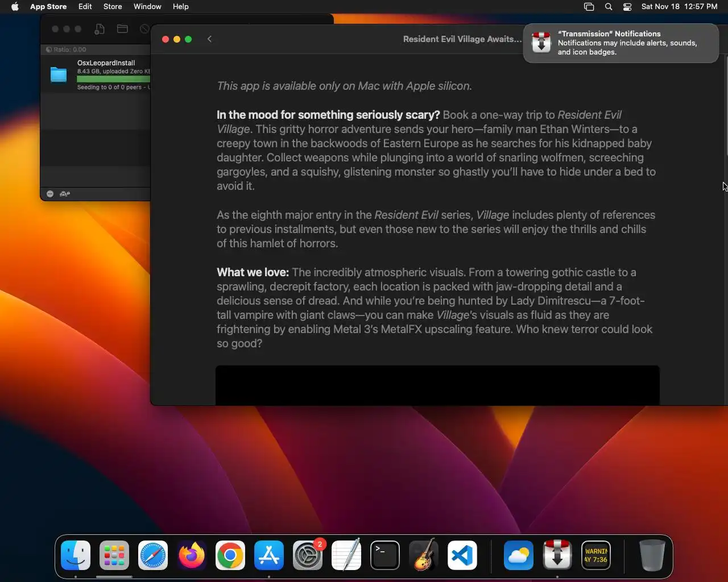Click 'Resident Evil Village Awaits...' window title
Viewport: 728px width, 582px height.
pyautogui.click(x=462, y=39)
